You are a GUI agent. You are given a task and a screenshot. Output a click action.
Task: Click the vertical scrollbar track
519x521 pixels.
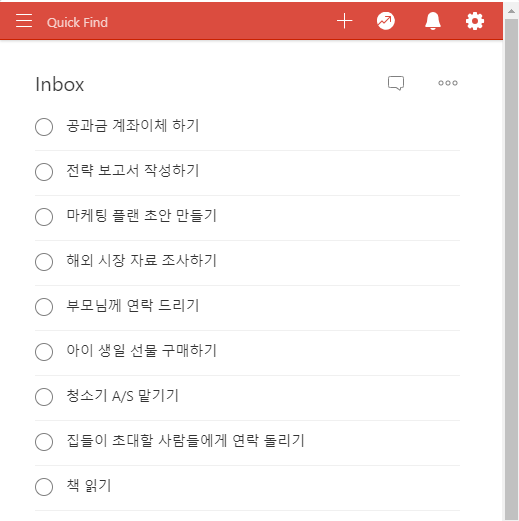click(x=511, y=267)
